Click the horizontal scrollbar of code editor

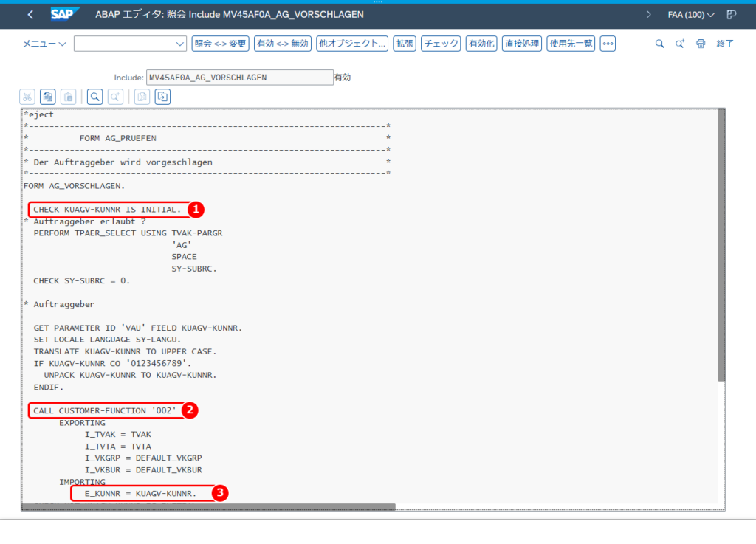tap(209, 507)
